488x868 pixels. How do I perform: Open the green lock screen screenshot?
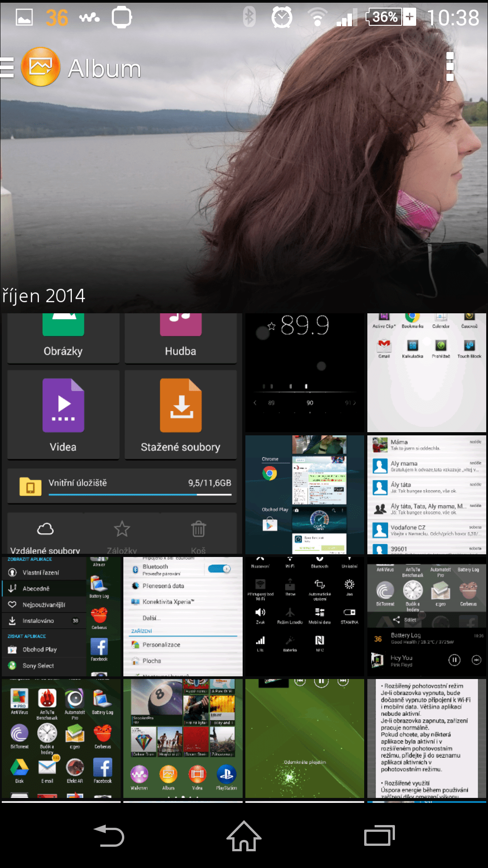point(305,739)
